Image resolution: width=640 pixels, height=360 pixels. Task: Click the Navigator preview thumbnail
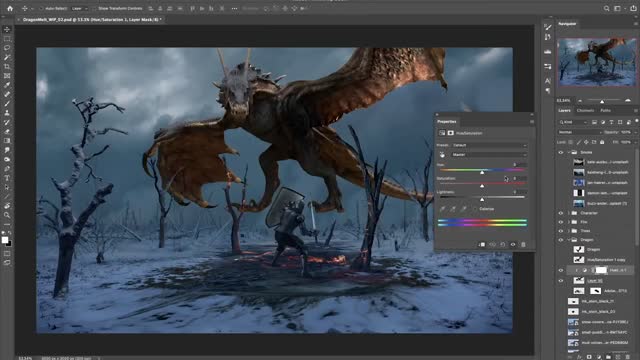tap(597, 62)
